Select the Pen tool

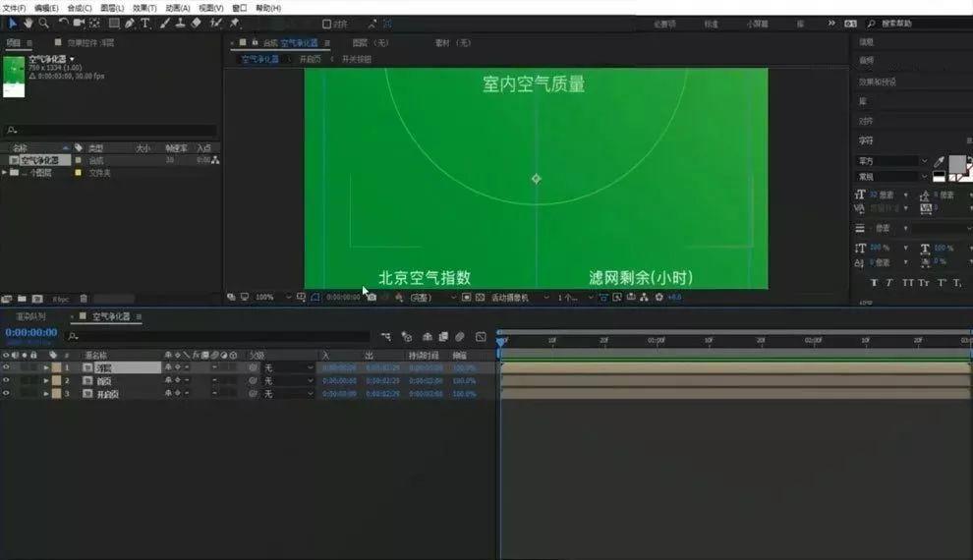[x=130, y=23]
